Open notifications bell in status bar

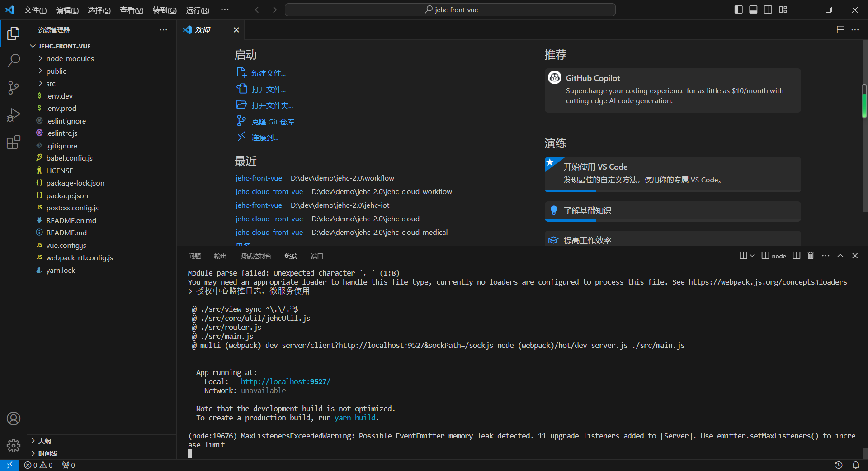[x=856, y=465]
